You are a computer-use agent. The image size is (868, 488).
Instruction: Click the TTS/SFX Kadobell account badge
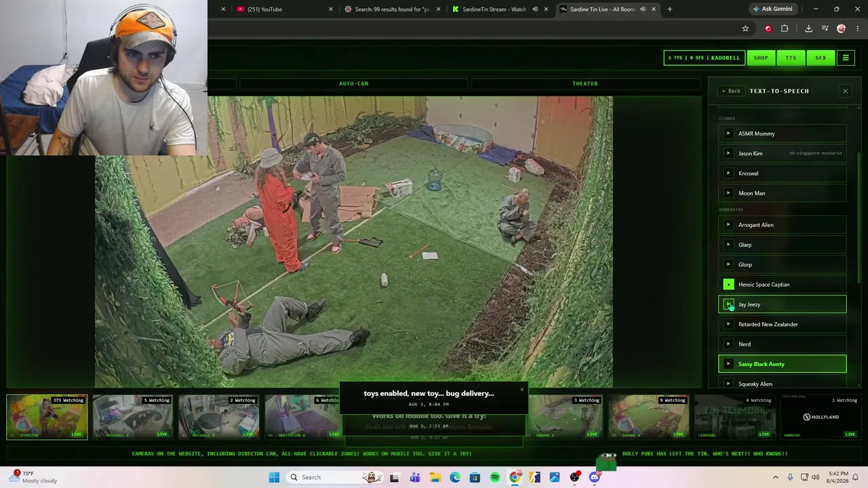[704, 58]
